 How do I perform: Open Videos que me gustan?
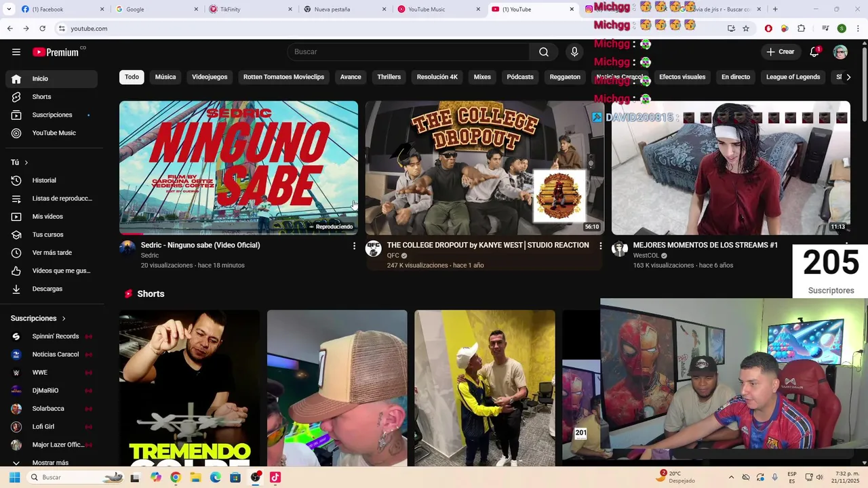click(52, 271)
